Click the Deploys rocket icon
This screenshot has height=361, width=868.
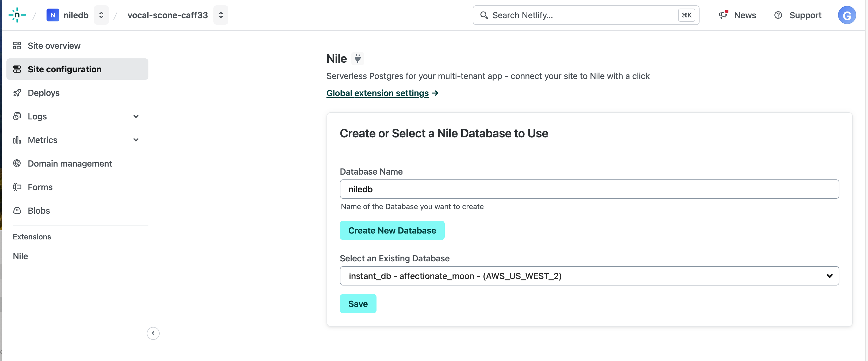(17, 93)
